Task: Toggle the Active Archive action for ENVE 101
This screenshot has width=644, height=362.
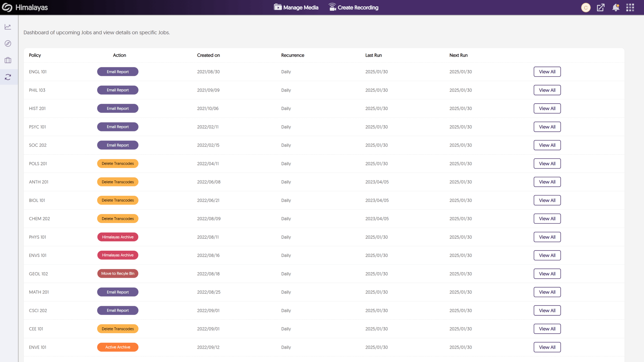Action: tap(117, 347)
